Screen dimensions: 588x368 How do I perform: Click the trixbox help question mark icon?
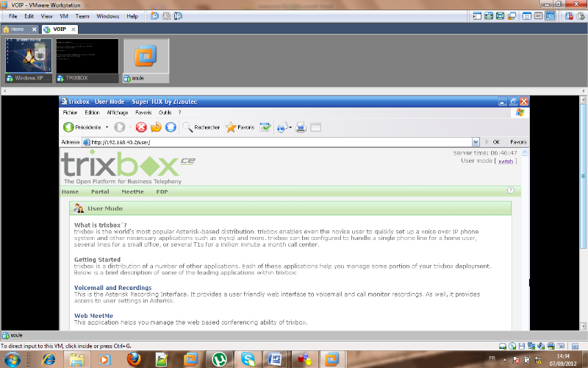511,190
